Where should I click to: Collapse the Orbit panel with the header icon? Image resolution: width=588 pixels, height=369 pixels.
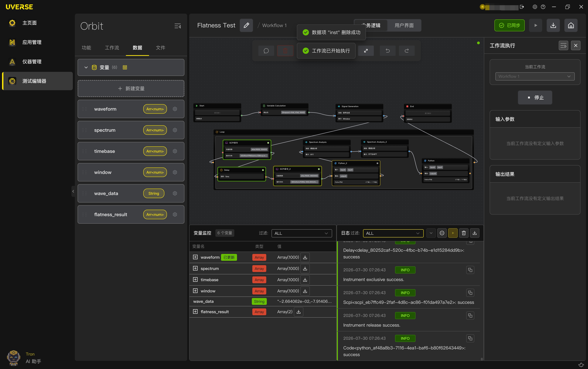[178, 26]
